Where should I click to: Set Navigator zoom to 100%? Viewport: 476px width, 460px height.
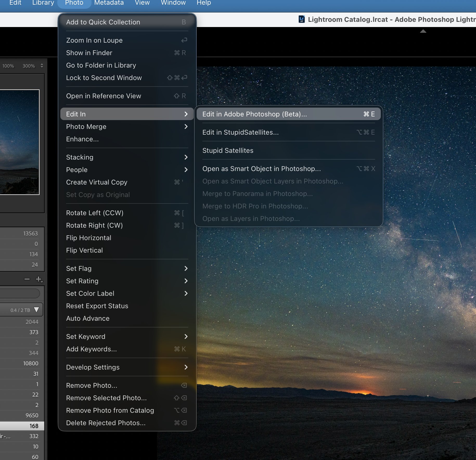[x=8, y=66]
